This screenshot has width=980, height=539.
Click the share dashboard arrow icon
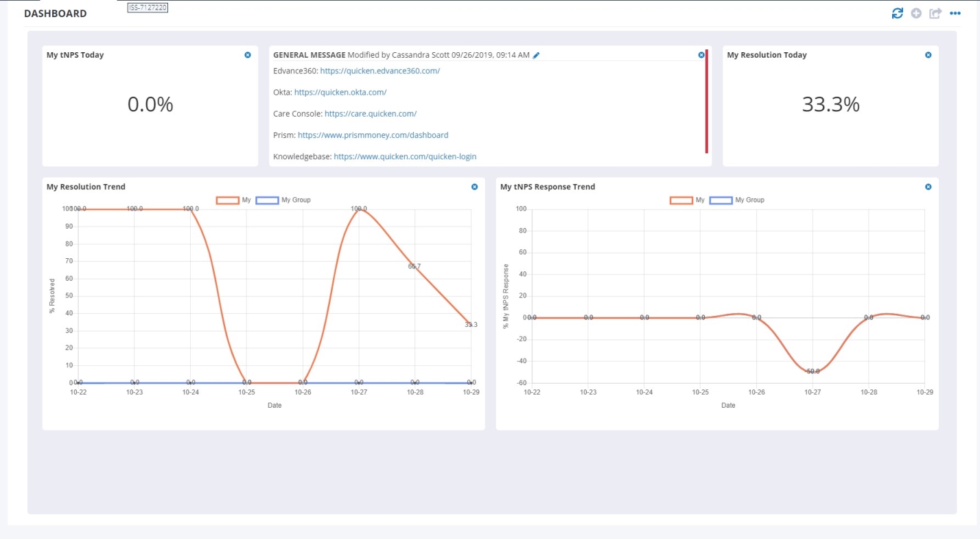click(935, 14)
